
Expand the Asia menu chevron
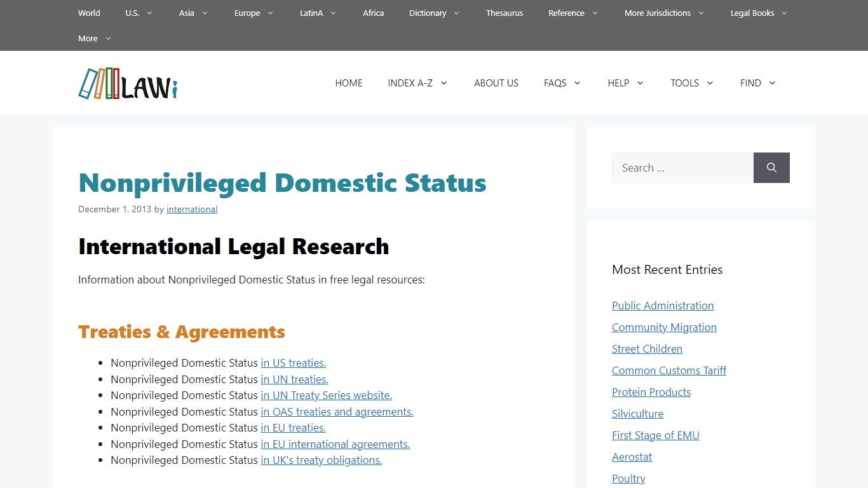[x=205, y=13]
